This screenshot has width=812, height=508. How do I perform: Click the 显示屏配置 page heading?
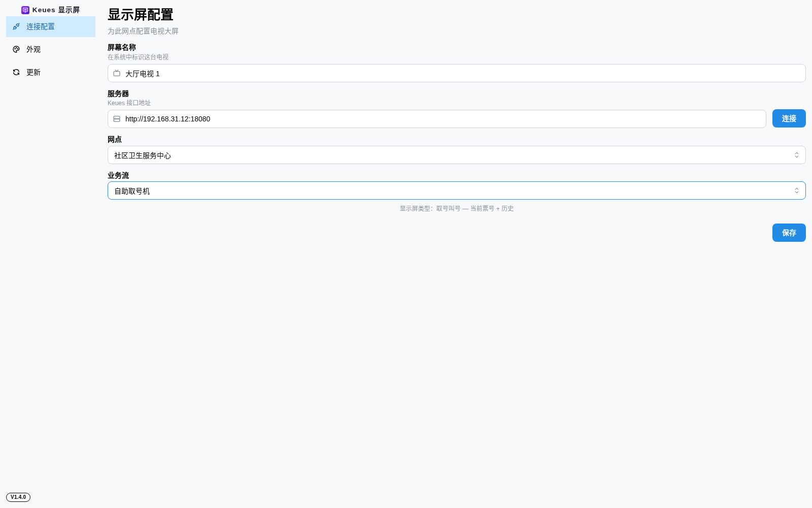pos(141,15)
